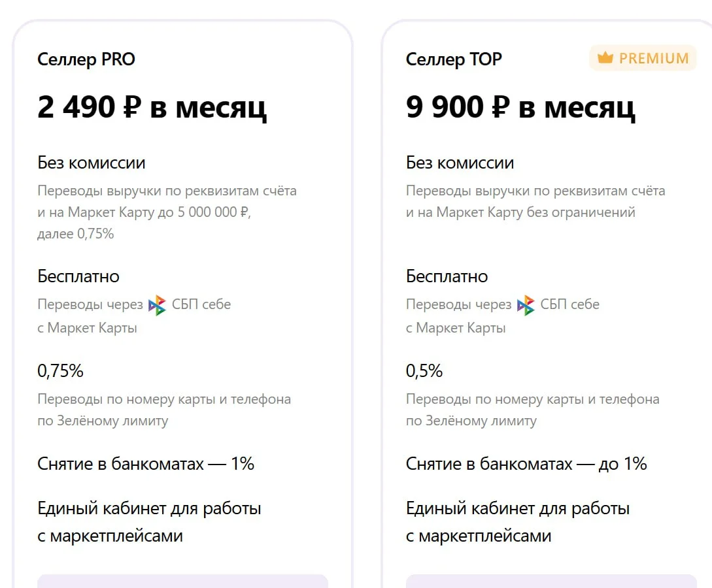Image resolution: width=712 pixels, height=588 pixels.
Task: Click the 0,75% transfer fee heading
Action: coord(60,371)
